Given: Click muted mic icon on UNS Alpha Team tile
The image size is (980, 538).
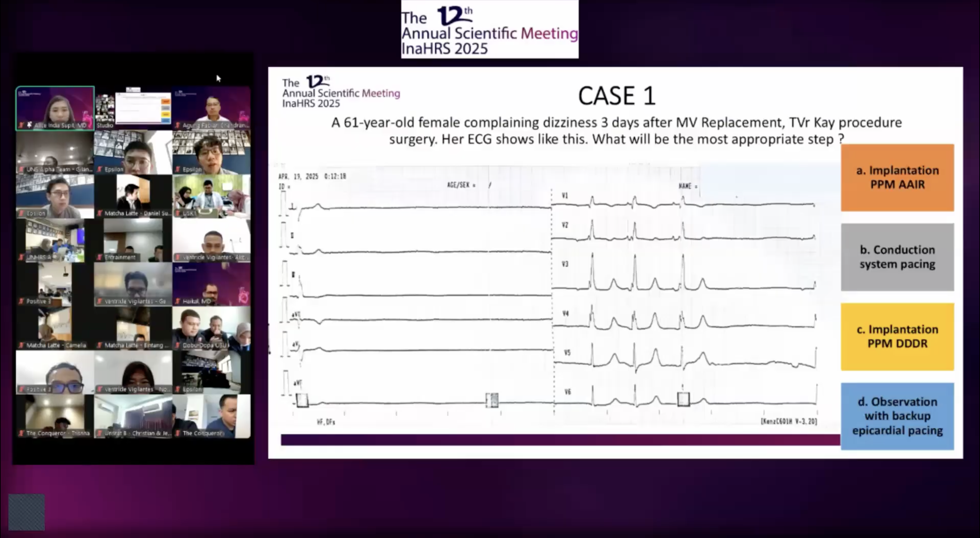Looking at the screenshot, I should pos(22,169).
